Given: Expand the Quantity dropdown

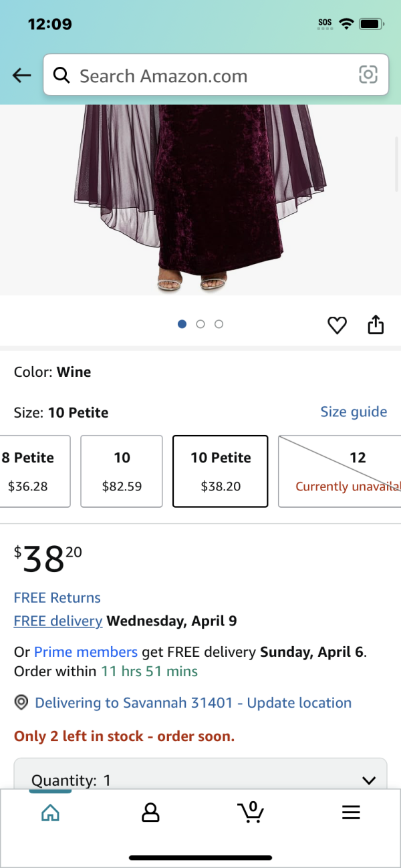Looking at the screenshot, I should click(200, 776).
